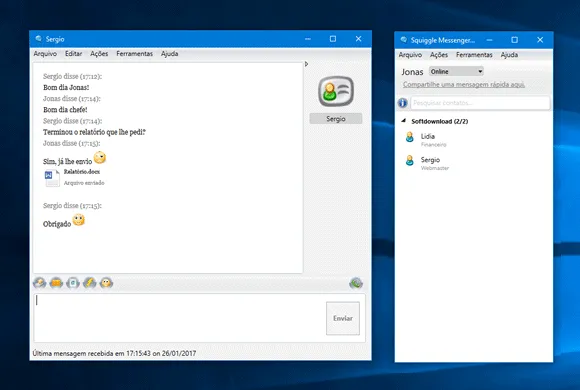
Task: Click the Enviar send button
Action: (343, 318)
